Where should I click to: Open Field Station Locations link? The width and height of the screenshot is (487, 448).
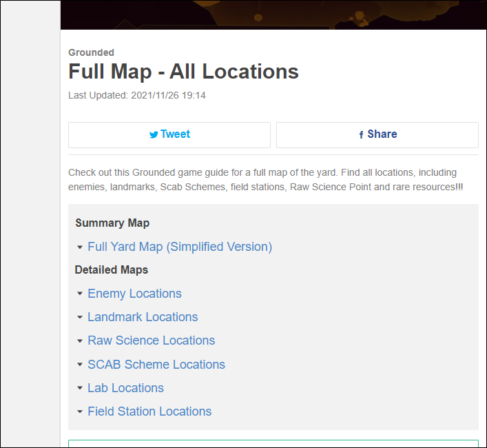coord(149,411)
